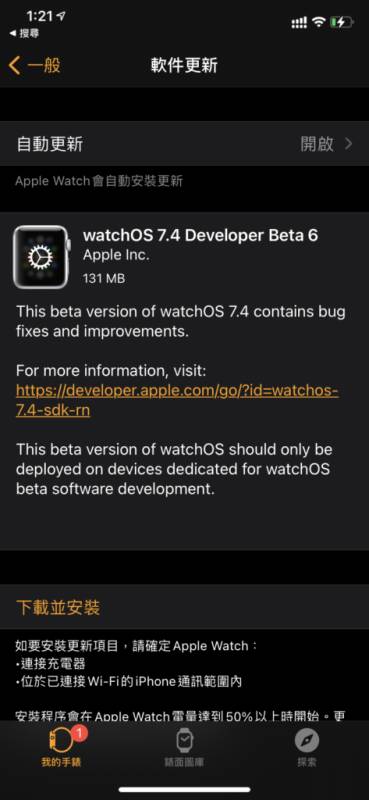Viewport: 369px width, 800px height.
Task: Tap the location arrow next to the time
Action: [x=61, y=16]
